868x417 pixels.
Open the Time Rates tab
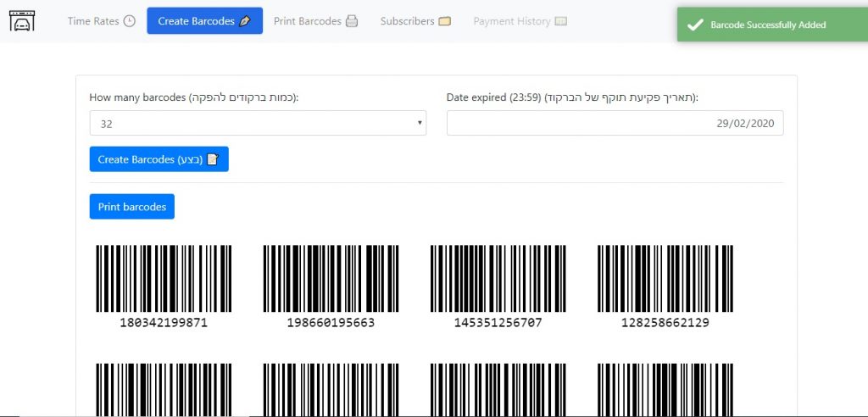93,21
